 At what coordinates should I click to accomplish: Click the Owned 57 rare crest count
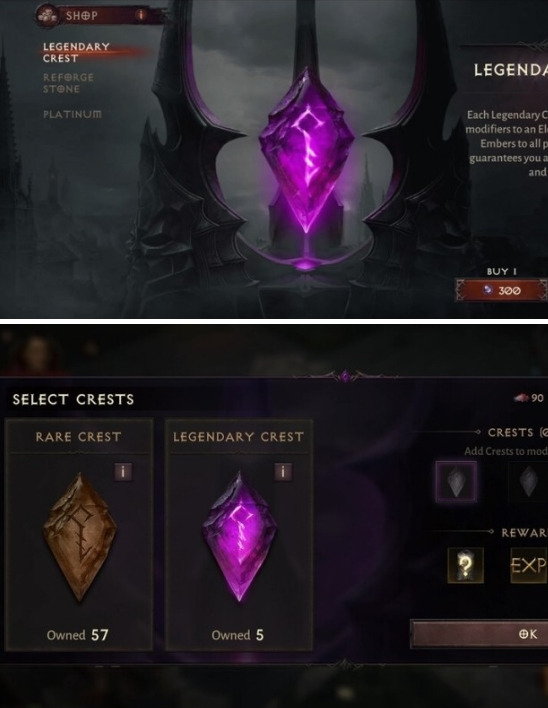pos(78,635)
